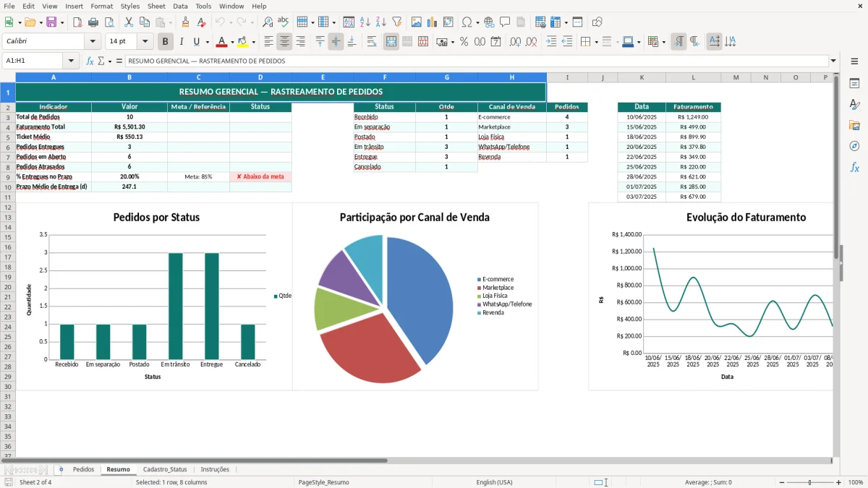This screenshot has height=488, width=868.
Task: Click the Clear Direct Formatting icon
Action: pos(202,22)
